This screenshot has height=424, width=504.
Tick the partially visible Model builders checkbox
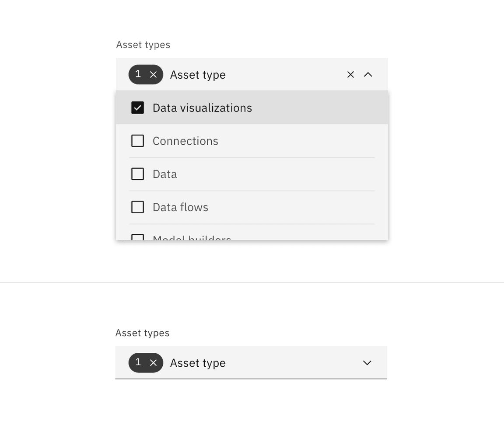(x=137, y=237)
